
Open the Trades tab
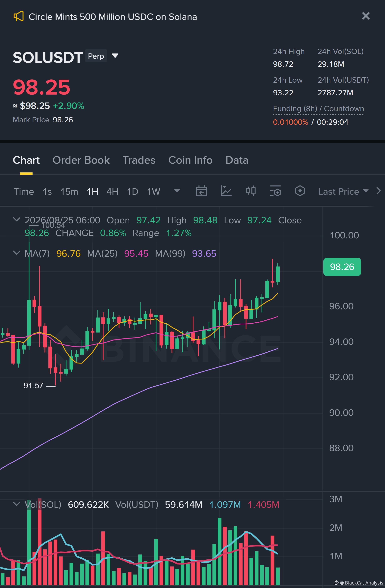[x=139, y=160]
